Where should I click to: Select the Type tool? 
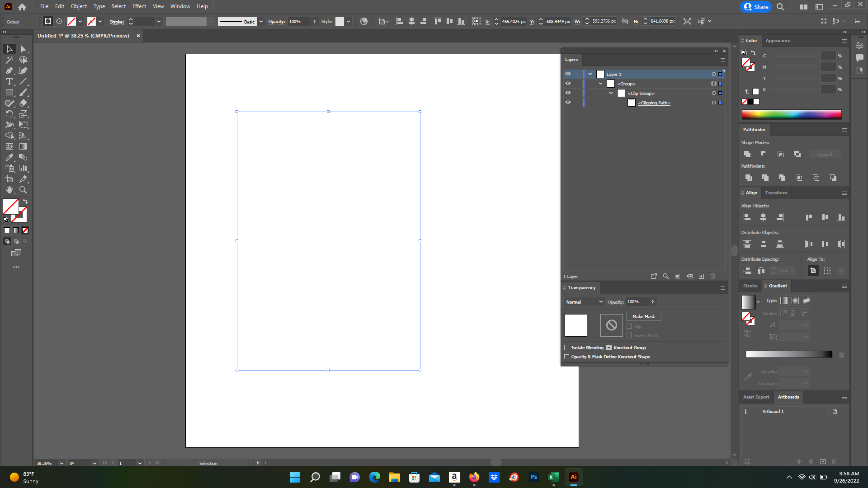[x=9, y=81]
